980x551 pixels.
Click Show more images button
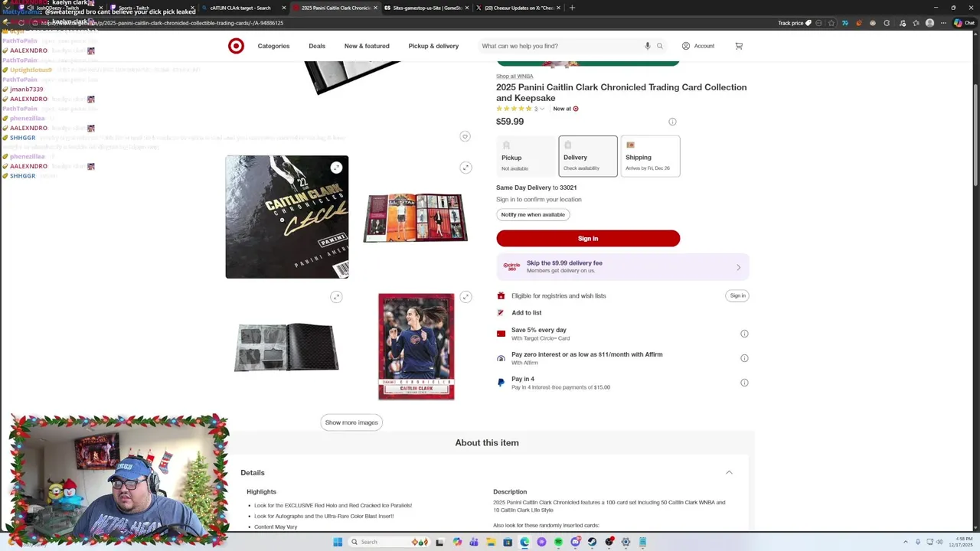pos(351,422)
